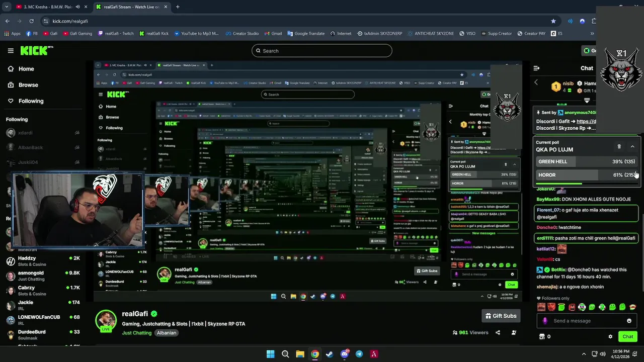Open the pinned Discord link
The image size is (644, 362).
click(x=586, y=121)
